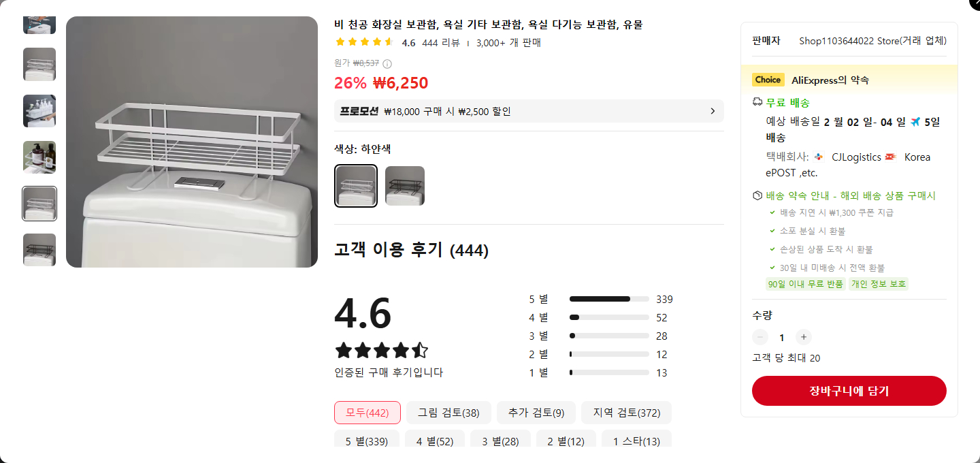Click the star rating next to 4.6

tap(365, 42)
